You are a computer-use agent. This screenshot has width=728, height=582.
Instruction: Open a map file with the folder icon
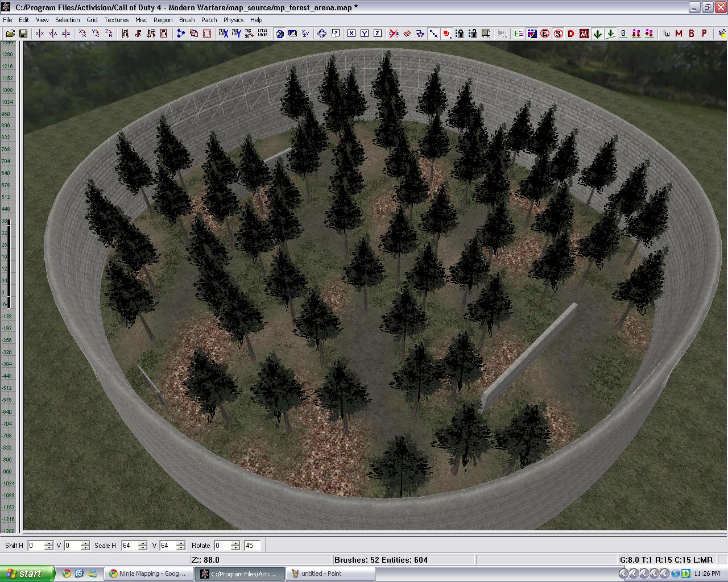[x=10, y=34]
